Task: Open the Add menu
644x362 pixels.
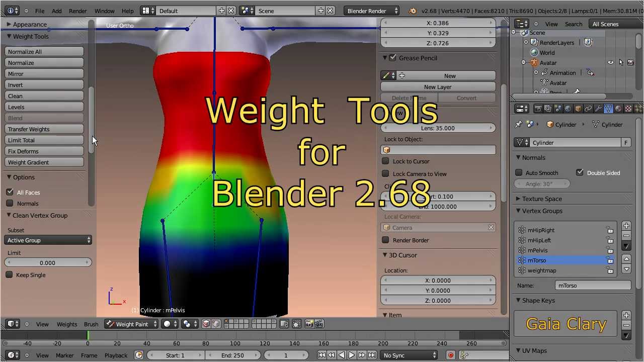Action: pos(57,11)
